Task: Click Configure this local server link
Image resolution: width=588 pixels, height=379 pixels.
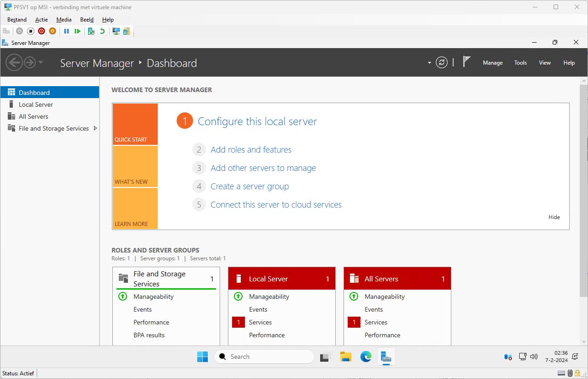Action: tap(257, 121)
